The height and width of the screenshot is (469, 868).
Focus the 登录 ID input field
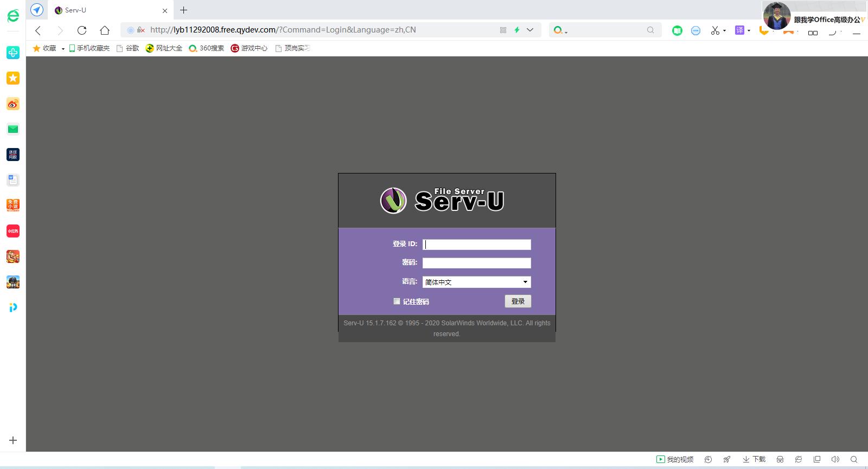click(x=476, y=245)
